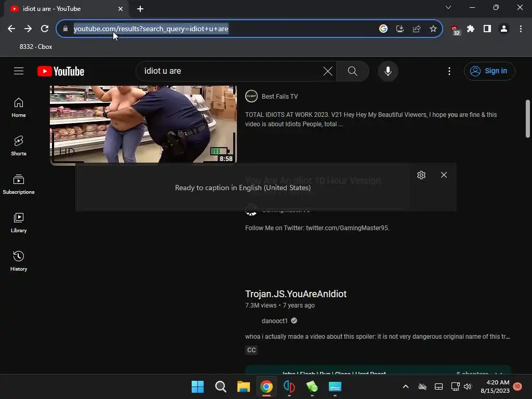Open a new browser tab

[x=140, y=9]
